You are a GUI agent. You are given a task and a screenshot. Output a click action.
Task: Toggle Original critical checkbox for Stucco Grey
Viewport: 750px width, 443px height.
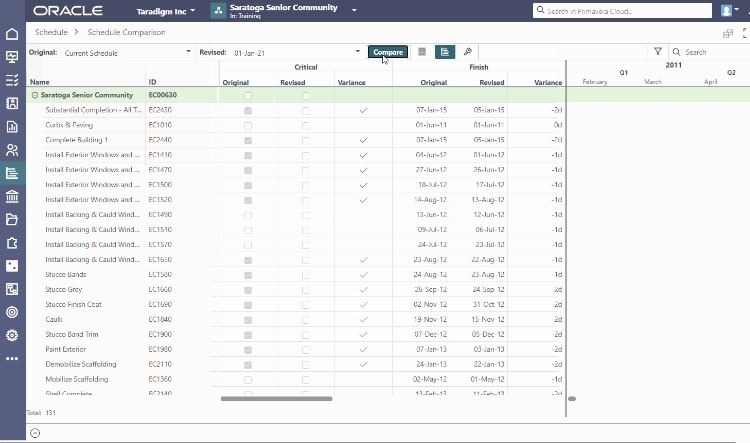pos(248,290)
